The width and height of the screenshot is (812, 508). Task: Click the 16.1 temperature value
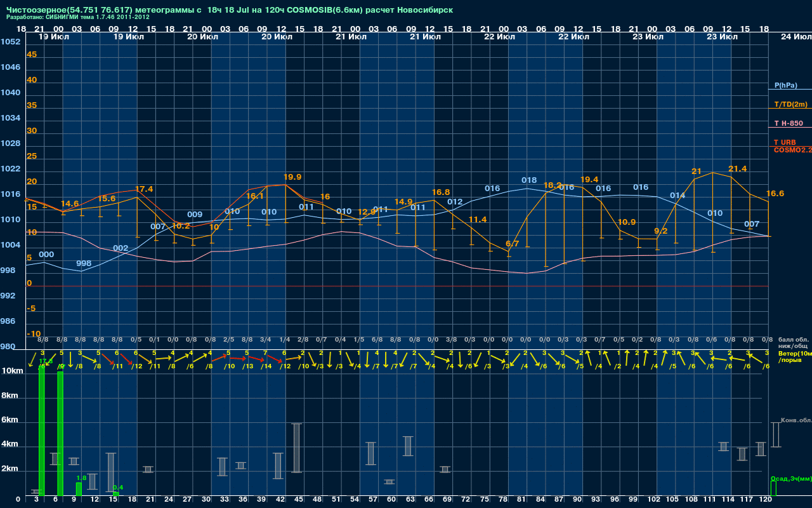click(x=255, y=196)
